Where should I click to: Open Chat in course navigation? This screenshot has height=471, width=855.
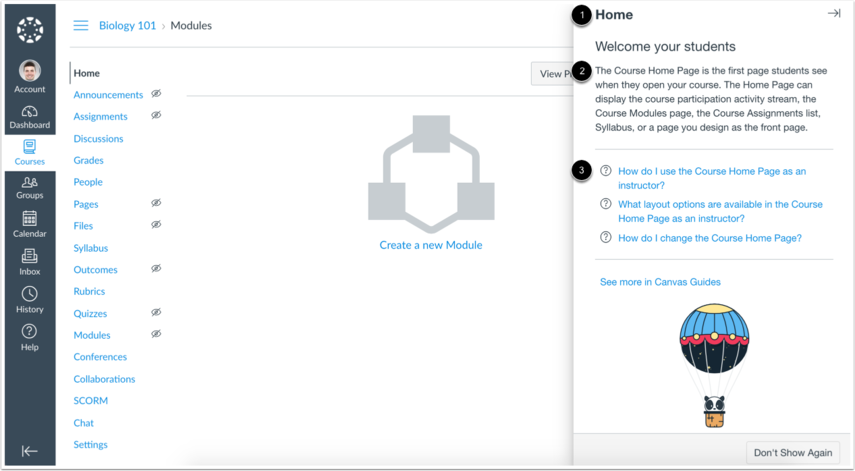[x=83, y=422]
